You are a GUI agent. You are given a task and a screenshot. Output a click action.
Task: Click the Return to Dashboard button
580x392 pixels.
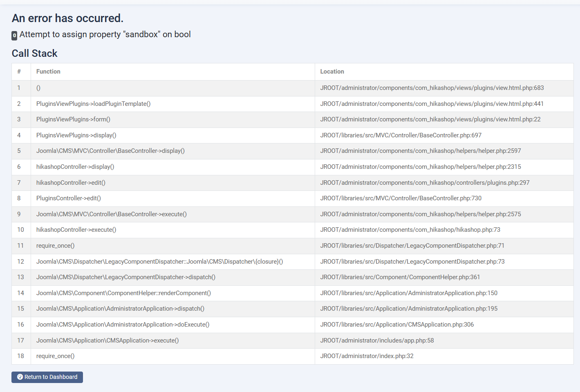coord(47,377)
